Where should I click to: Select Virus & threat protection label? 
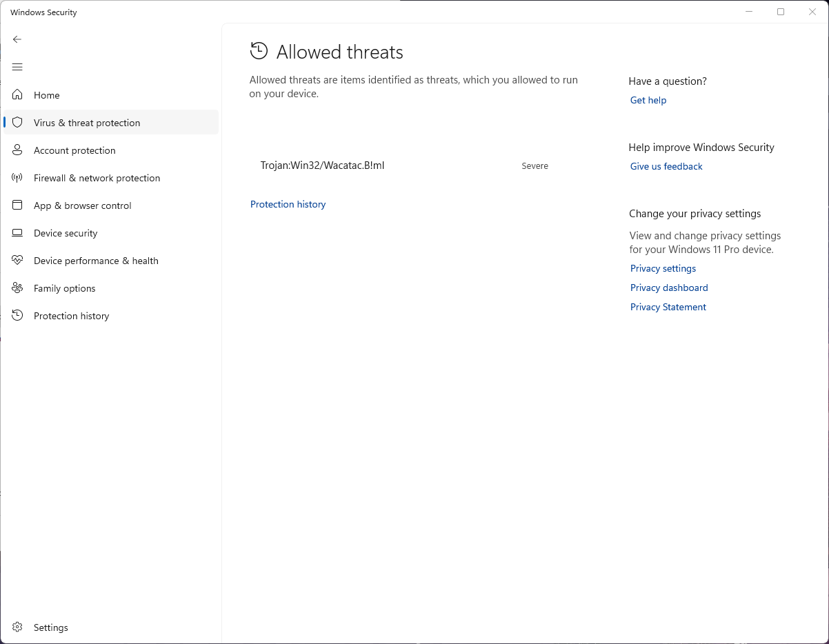87,123
